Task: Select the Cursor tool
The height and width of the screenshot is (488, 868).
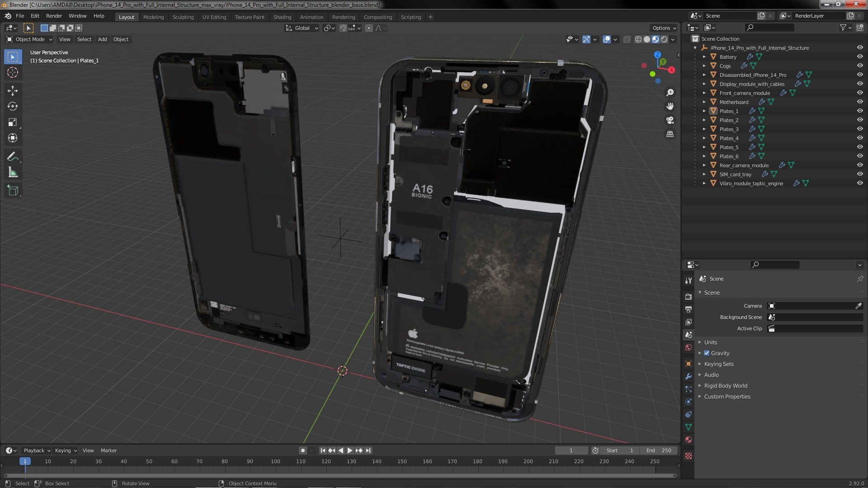Action: pos(13,72)
